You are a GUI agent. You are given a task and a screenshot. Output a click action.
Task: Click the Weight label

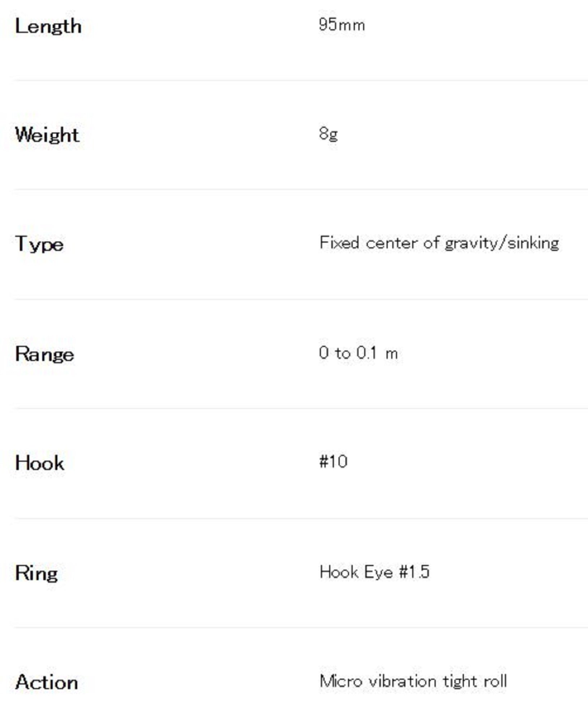click(47, 135)
